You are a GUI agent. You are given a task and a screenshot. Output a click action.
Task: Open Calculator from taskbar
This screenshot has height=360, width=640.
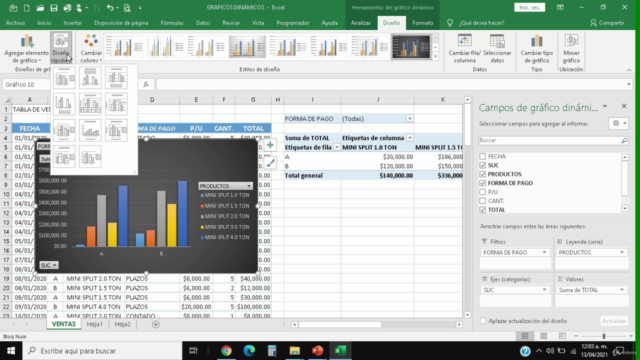point(272,351)
